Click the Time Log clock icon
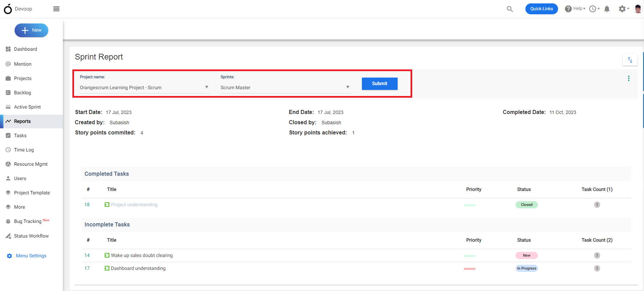The height and width of the screenshot is (291, 644). pyautogui.click(x=8, y=150)
